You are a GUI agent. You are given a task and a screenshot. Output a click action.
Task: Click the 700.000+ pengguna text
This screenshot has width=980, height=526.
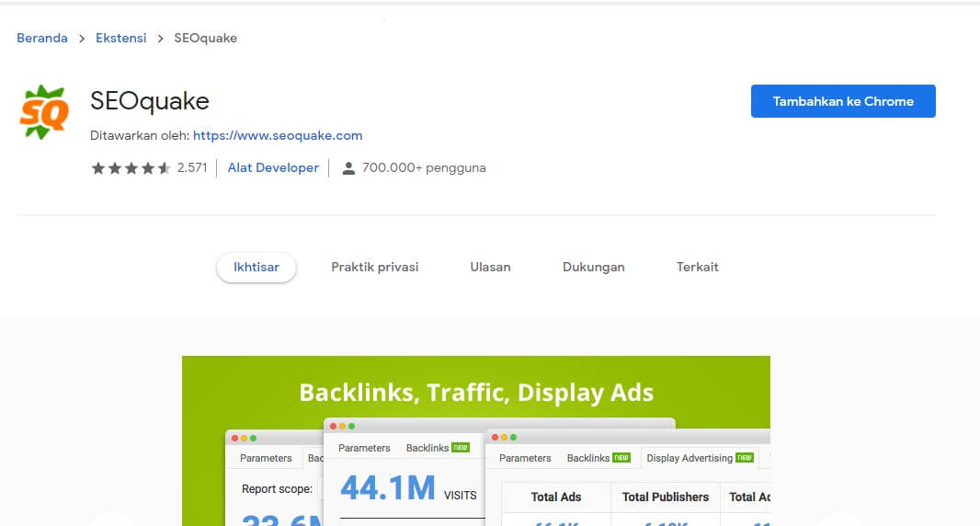click(x=424, y=167)
